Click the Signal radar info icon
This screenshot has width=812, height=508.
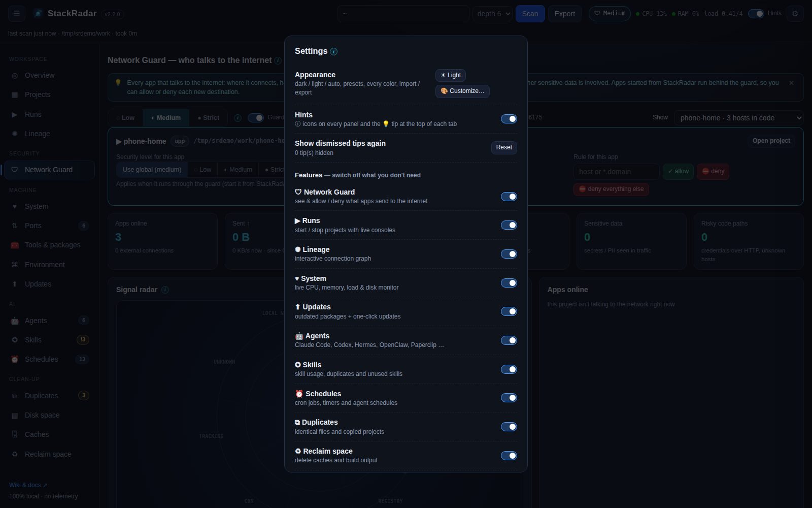(165, 290)
